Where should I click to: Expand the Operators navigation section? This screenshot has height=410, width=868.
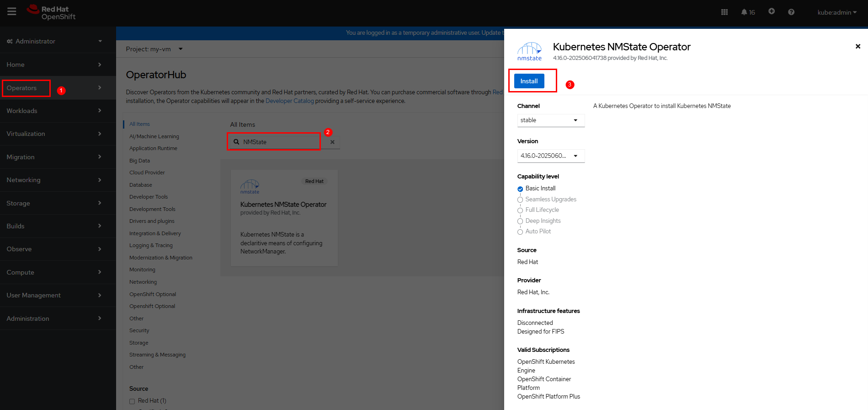(x=58, y=88)
